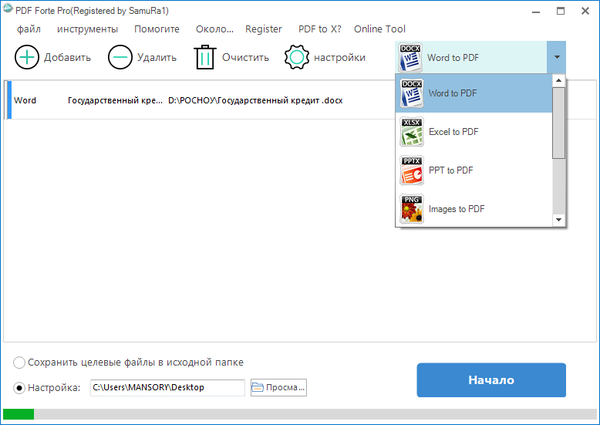Click the Очистить label
The width and height of the screenshot is (600, 425).
[x=246, y=57]
